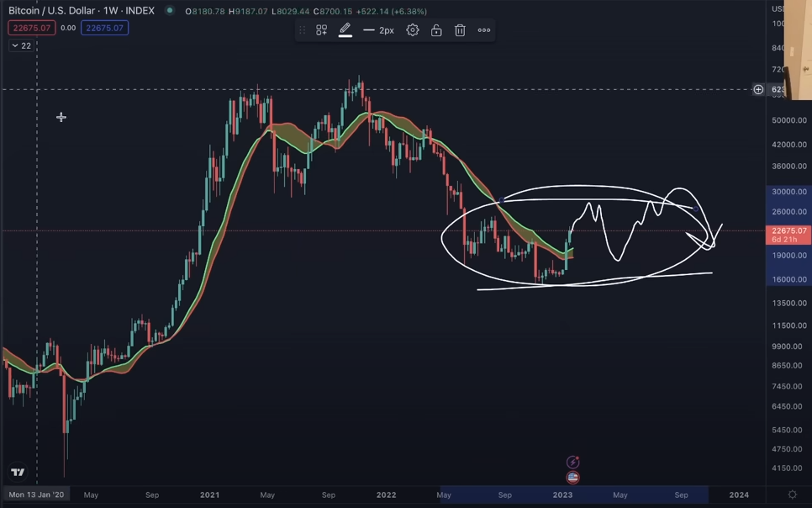Open drawing settings gear icon
Viewport: 812px width, 508px height.
point(412,30)
